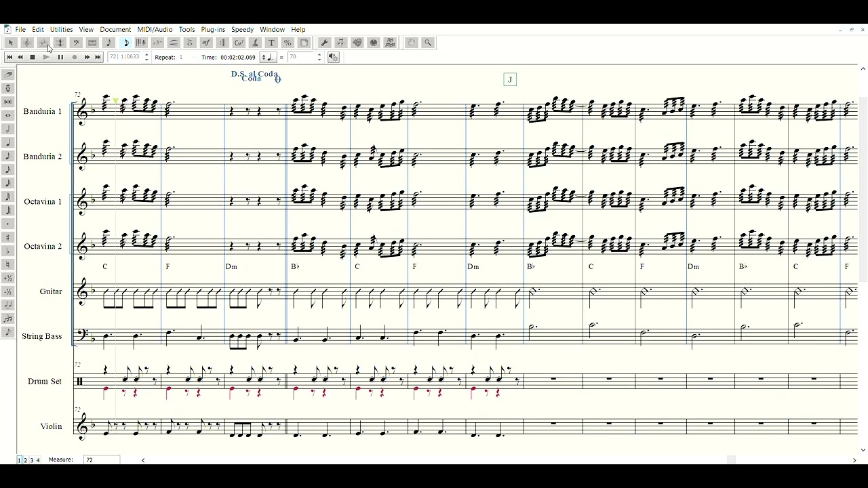Screen dimensions: 868x488
Task: Select the Zoom magnifier tool
Action: (x=428, y=43)
